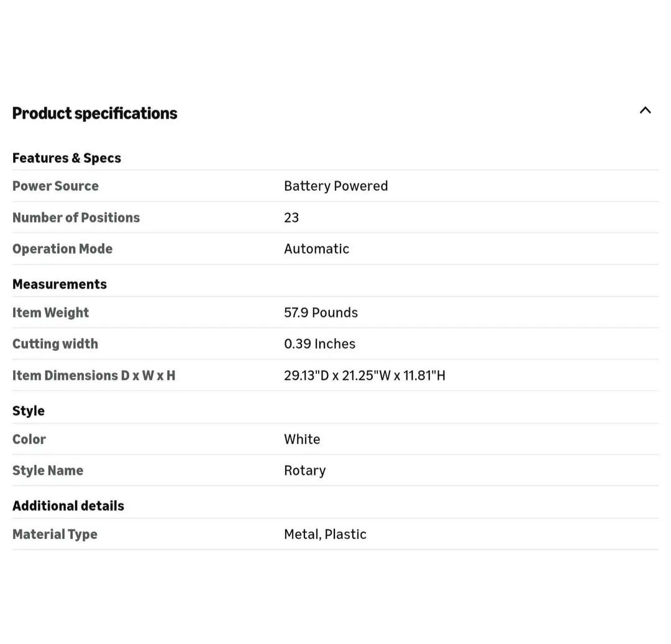Image resolution: width=671 pixels, height=644 pixels.
Task: Click the Cutting width label
Action: [55, 343]
